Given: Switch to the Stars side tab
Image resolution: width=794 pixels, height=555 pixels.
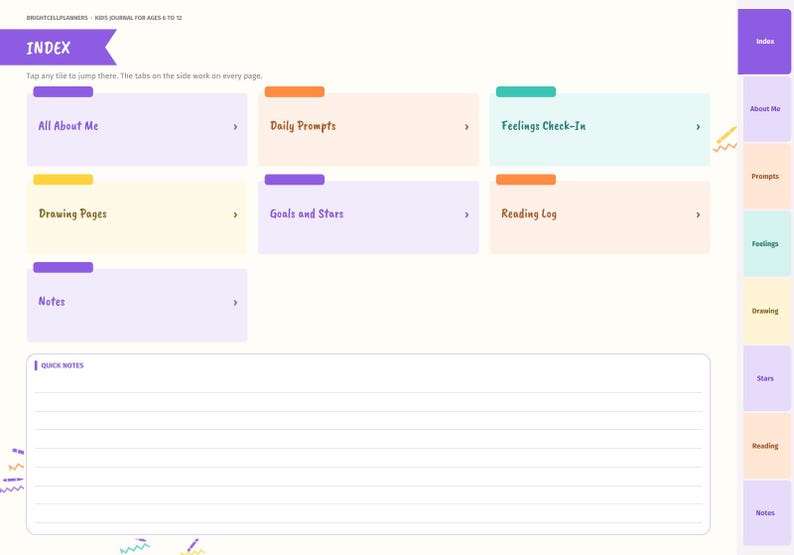Looking at the screenshot, I should tap(767, 378).
